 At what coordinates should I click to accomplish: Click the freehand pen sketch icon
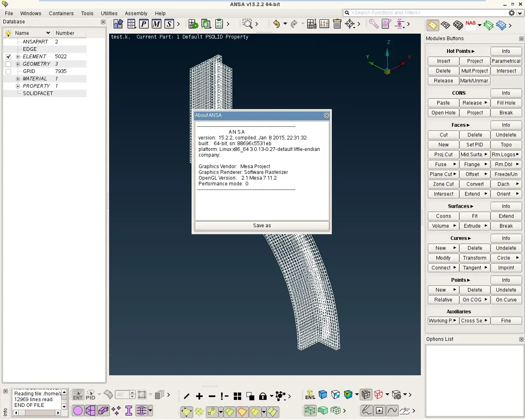coord(367,410)
